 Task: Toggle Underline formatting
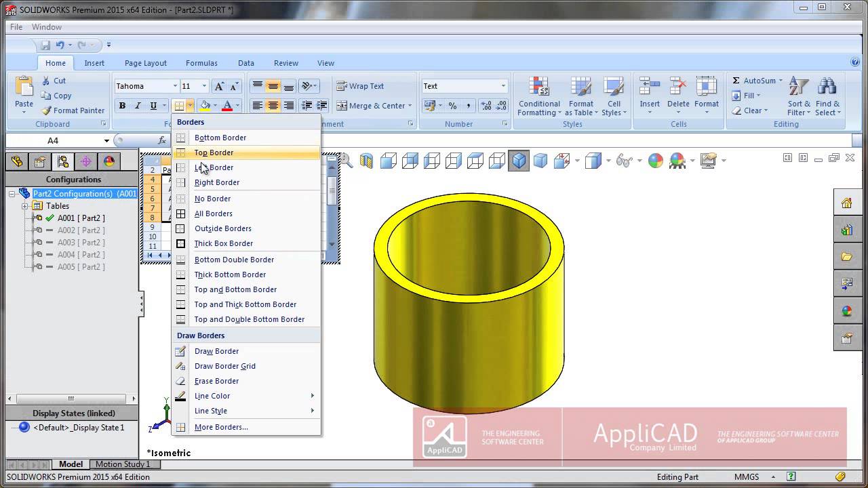(153, 106)
